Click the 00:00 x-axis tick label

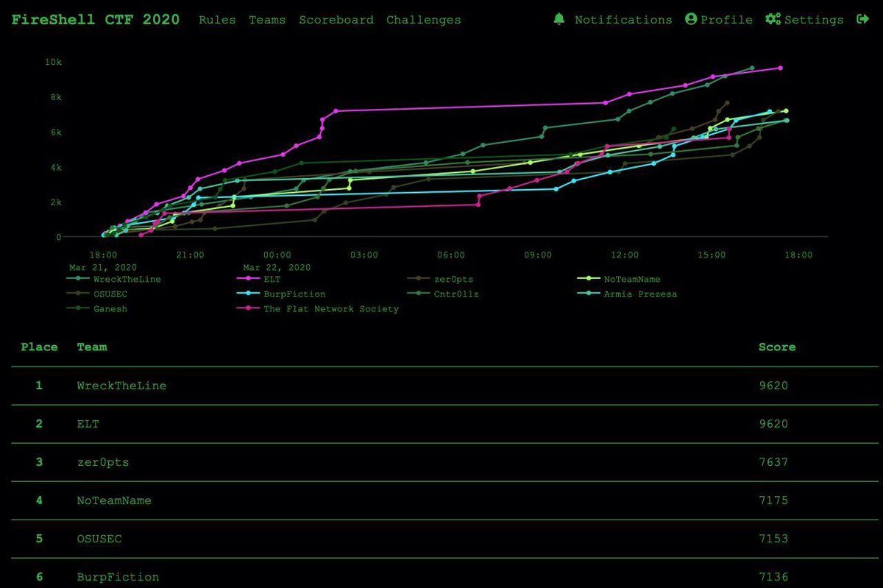(277, 255)
